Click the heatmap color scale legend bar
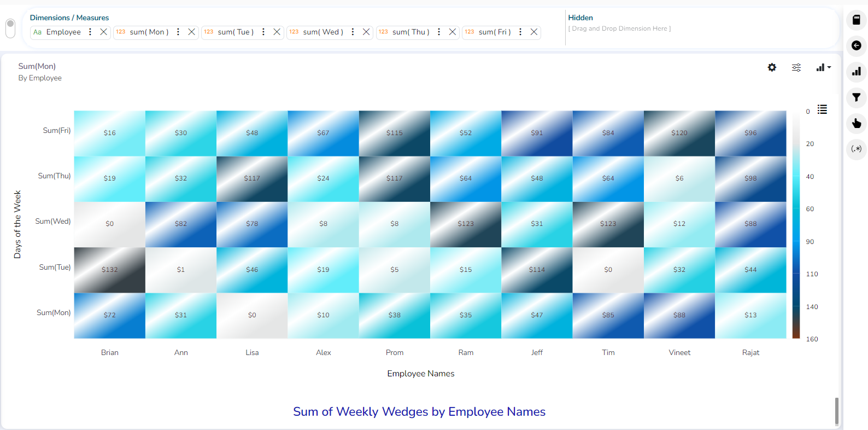 (796, 225)
